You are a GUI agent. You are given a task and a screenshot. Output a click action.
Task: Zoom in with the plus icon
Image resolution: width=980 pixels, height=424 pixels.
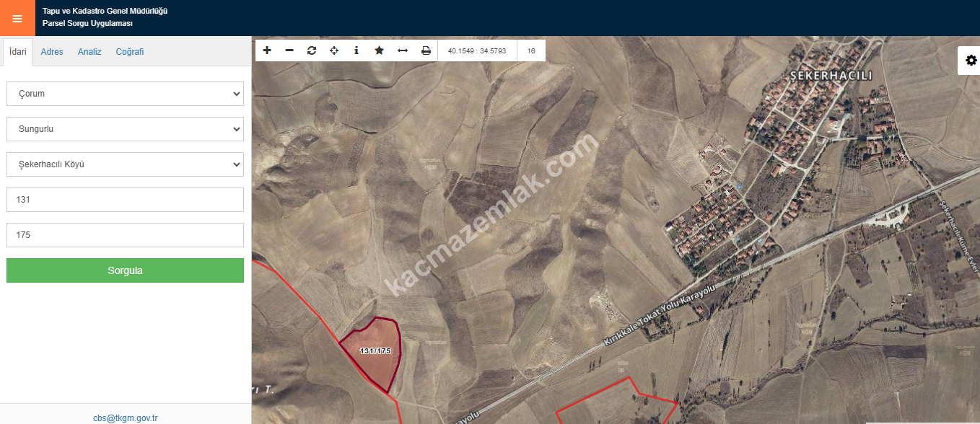[x=267, y=50]
